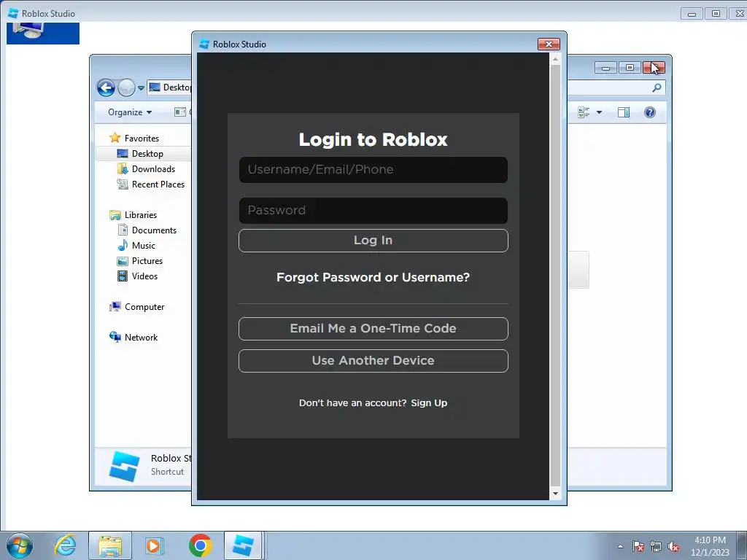
Task: Open Explorer help icon
Action: 650,112
